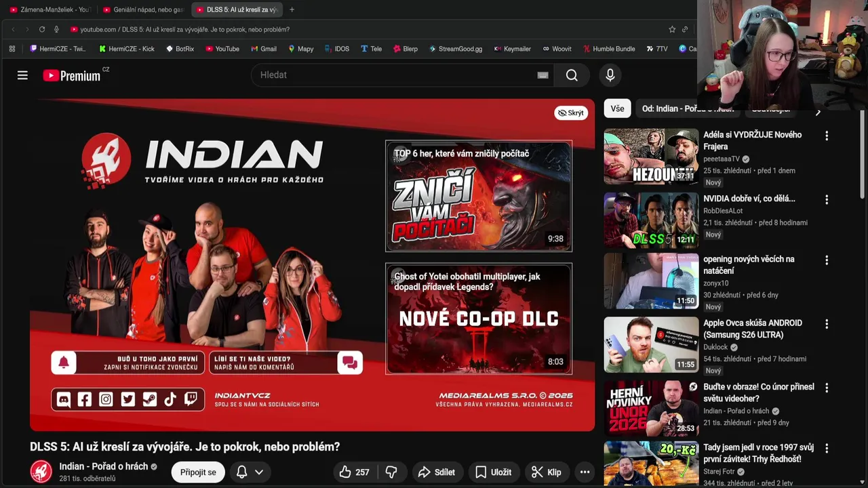868x488 pixels.
Task: Click the youtube.com address bar
Action: coord(366,29)
